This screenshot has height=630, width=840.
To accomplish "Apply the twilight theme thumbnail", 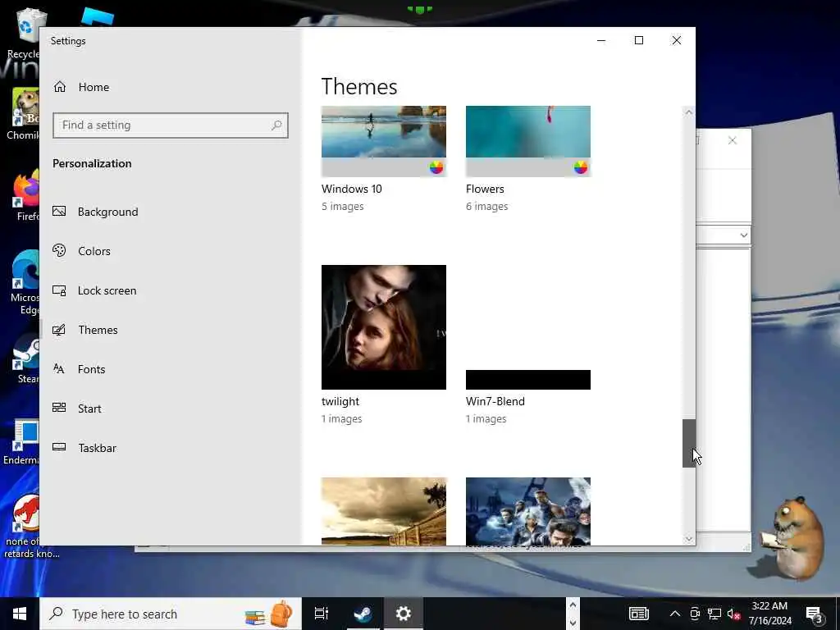I will pos(384,327).
